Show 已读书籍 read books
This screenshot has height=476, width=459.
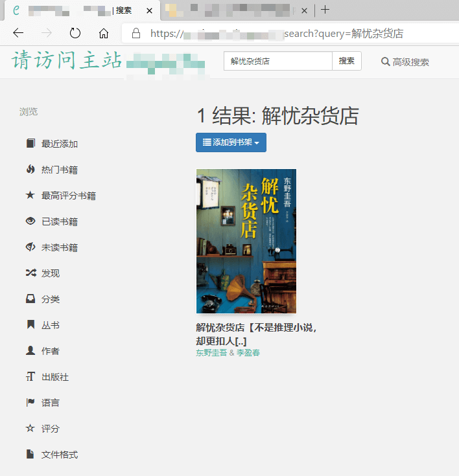(60, 221)
